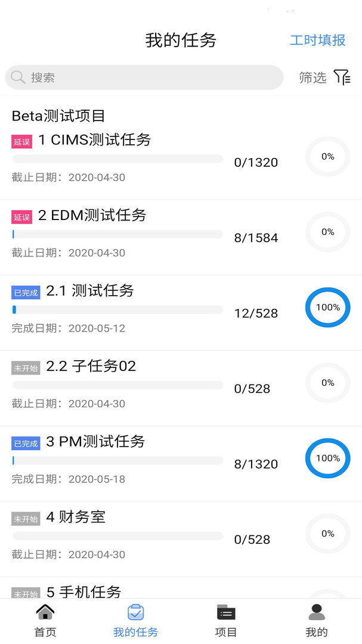
Task: Tap the My Tasks clipboard icon
Action: coord(136,612)
